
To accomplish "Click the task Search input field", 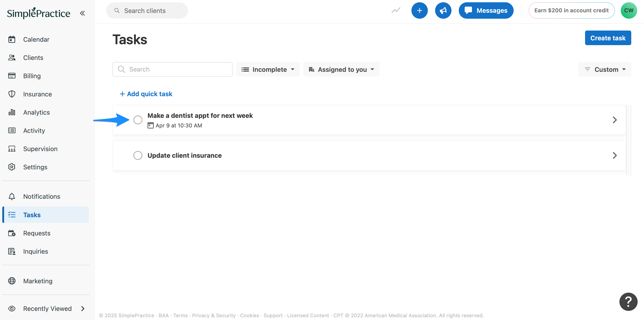I will click(172, 69).
